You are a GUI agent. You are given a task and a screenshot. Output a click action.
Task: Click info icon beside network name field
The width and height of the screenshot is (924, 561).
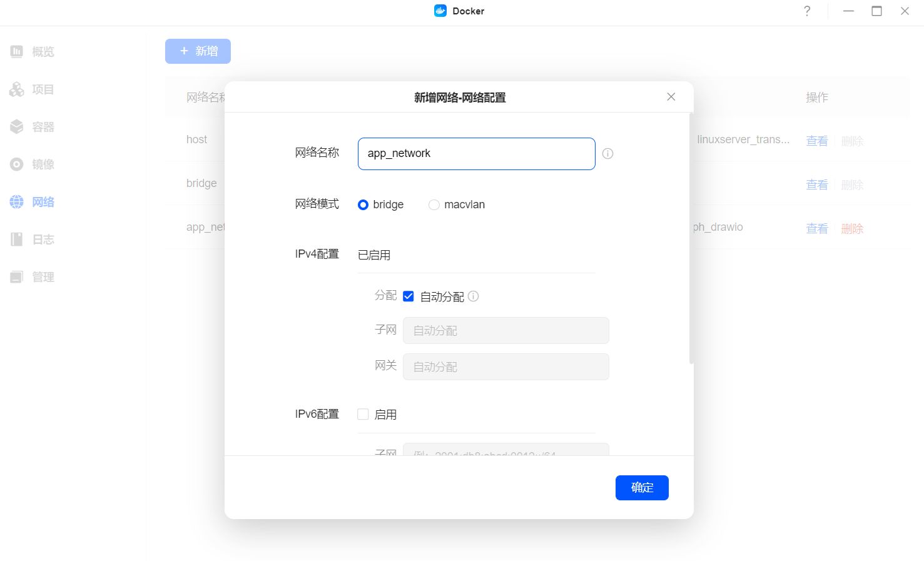point(607,154)
